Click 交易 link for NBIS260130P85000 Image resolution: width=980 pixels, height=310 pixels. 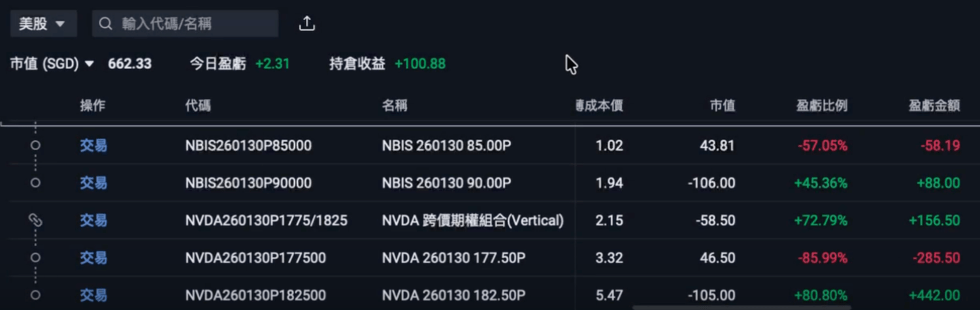coord(93,146)
